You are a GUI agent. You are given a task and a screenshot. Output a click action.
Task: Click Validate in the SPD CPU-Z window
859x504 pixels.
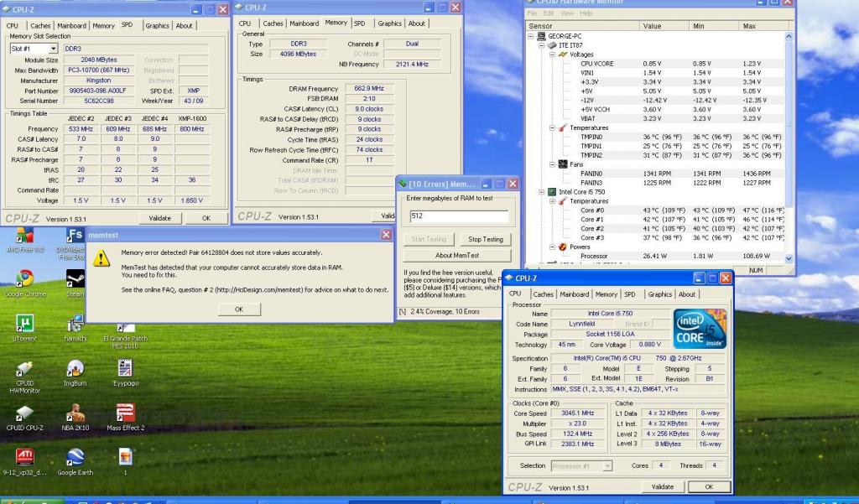pos(159,218)
